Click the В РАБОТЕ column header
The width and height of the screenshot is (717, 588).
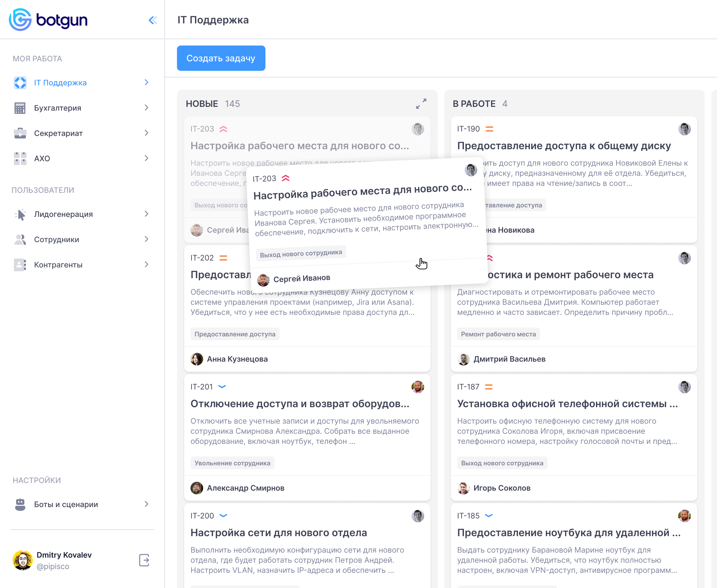[474, 104]
